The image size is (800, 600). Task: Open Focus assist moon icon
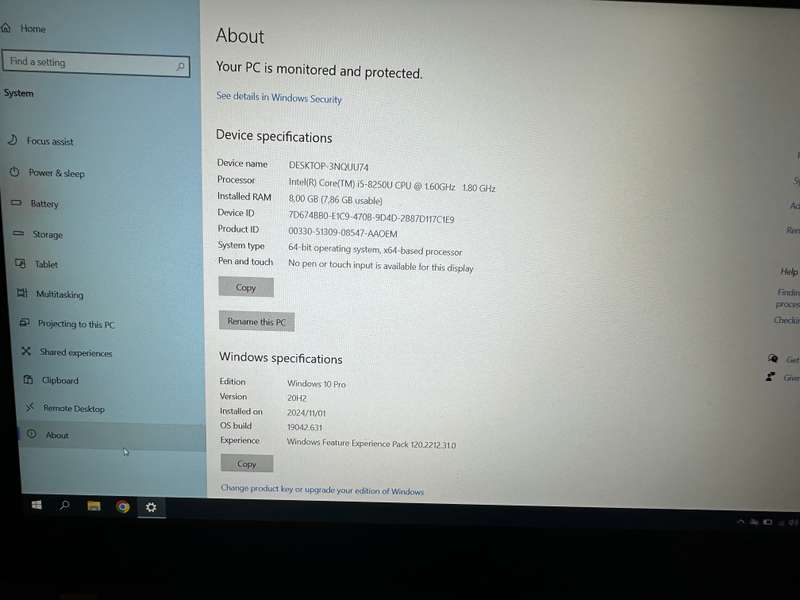coord(12,140)
